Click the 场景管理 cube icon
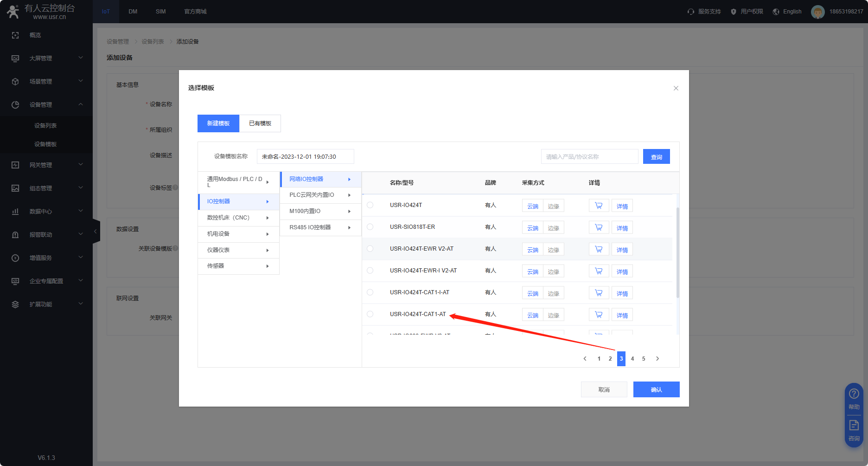Screen dimensions: 868x466 pos(15,82)
